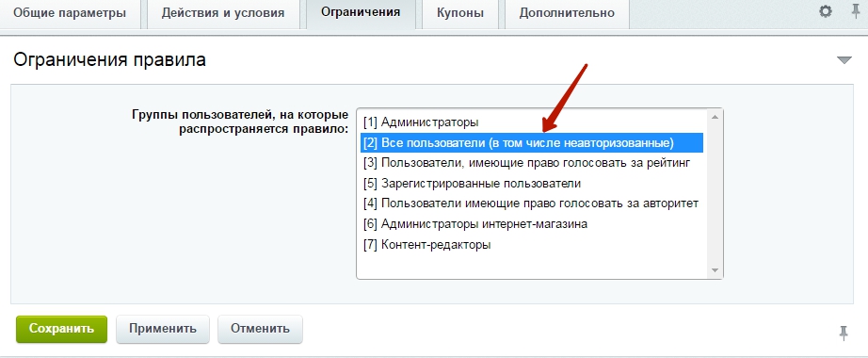Open the settings gear icon

(x=826, y=11)
